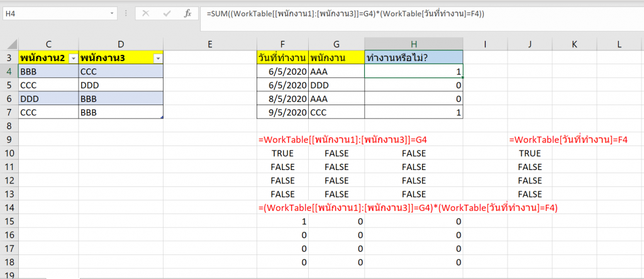Select row 8 header
Viewport: 644px width, 279px height.
pos(9,125)
